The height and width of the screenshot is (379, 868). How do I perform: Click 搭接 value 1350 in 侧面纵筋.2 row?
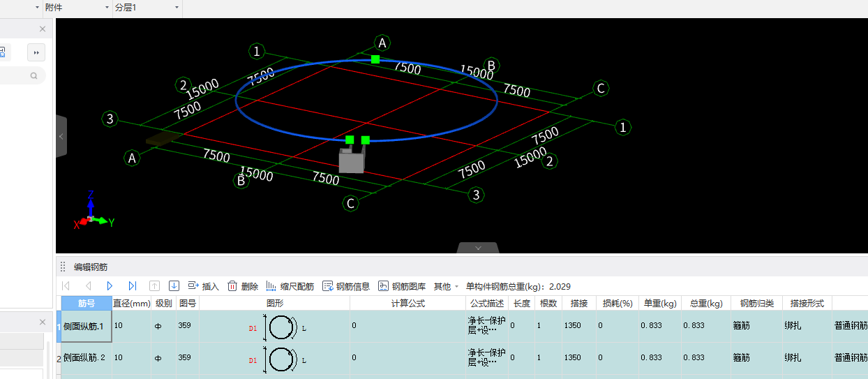[x=578, y=357]
